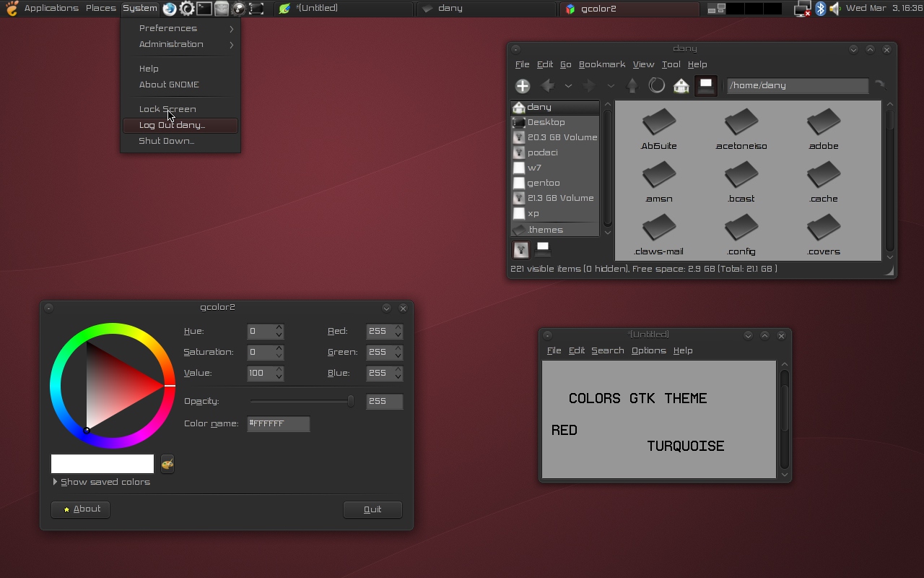
Task: Decrease the Saturation value with down arrow
Action: (x=279, y=356)
